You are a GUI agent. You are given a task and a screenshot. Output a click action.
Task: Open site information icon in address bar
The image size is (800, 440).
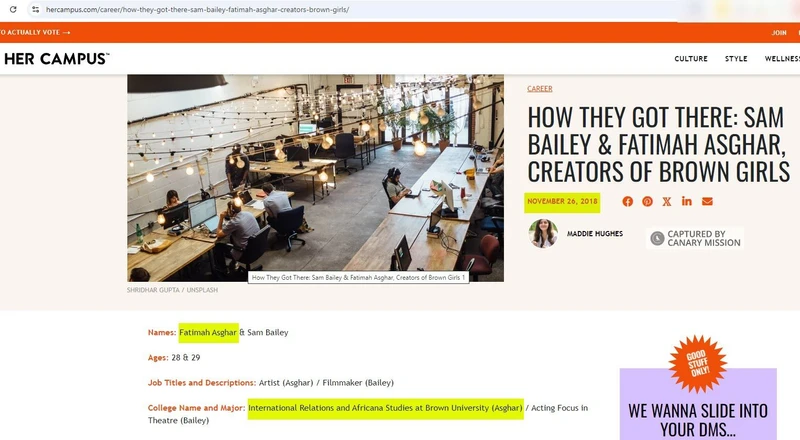coord(35,9)
